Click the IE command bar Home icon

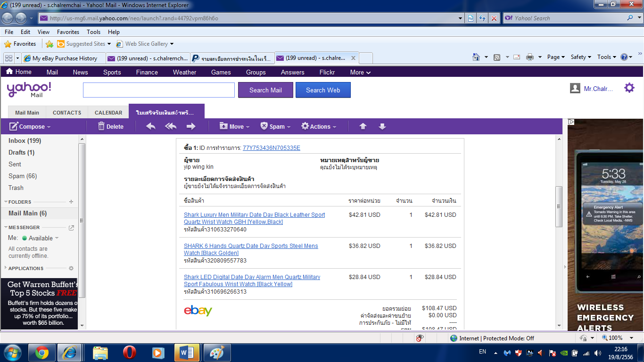pyautogui.click(x=476, y=57)
